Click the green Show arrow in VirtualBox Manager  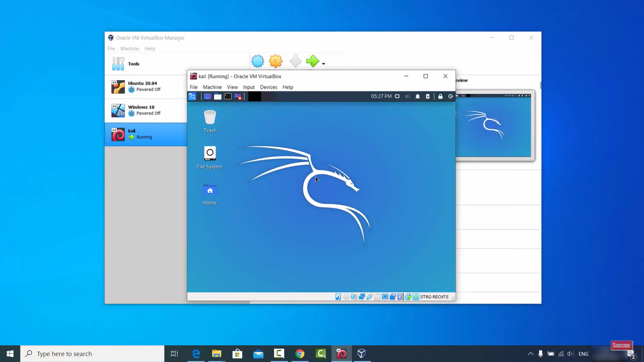coord(313,61)
